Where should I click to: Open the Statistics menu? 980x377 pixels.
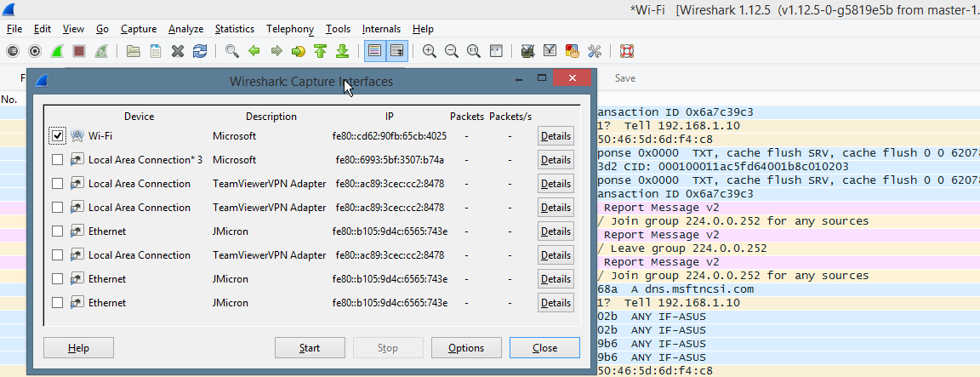click(x=235, y=29)
